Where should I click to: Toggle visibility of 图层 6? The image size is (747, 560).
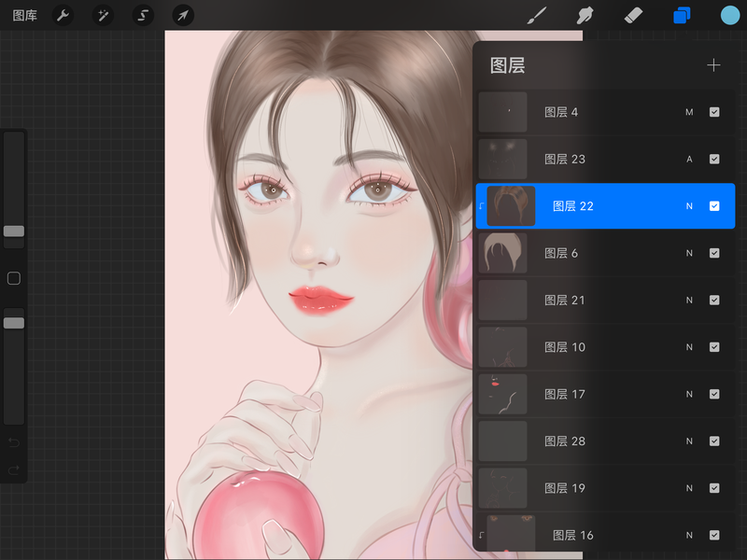click(x=714, y=253)
